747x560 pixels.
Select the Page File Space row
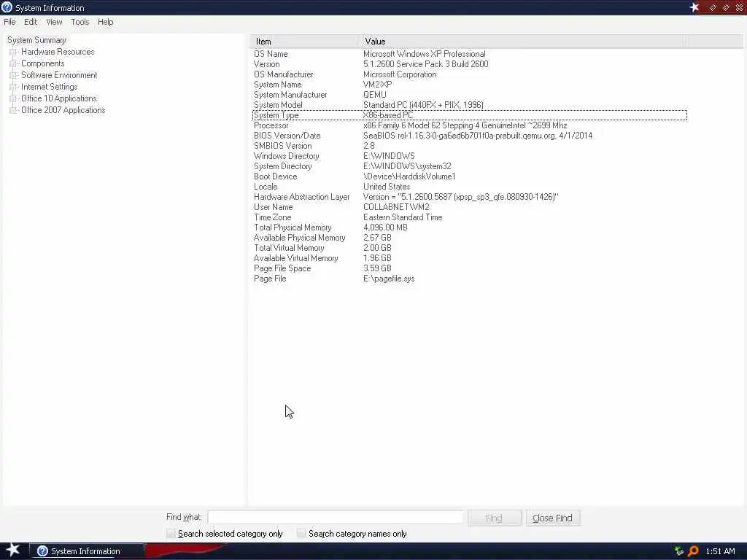(x=469, y=268)
